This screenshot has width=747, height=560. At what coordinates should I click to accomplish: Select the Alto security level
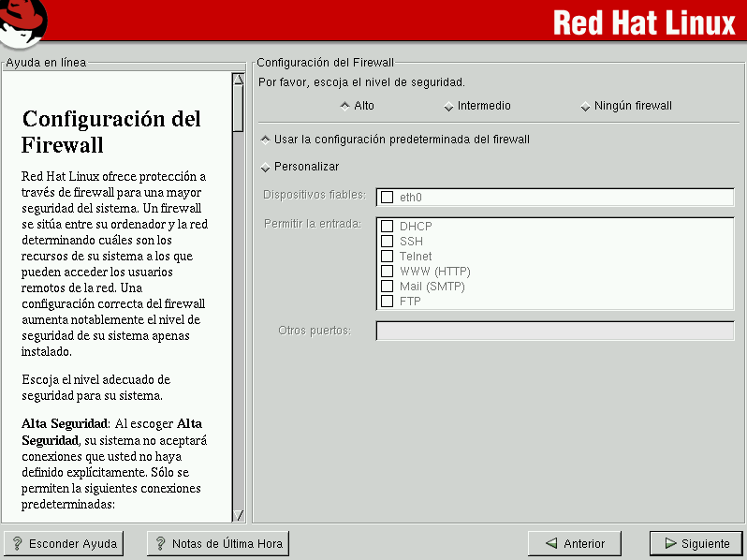(x=345, y=106)
